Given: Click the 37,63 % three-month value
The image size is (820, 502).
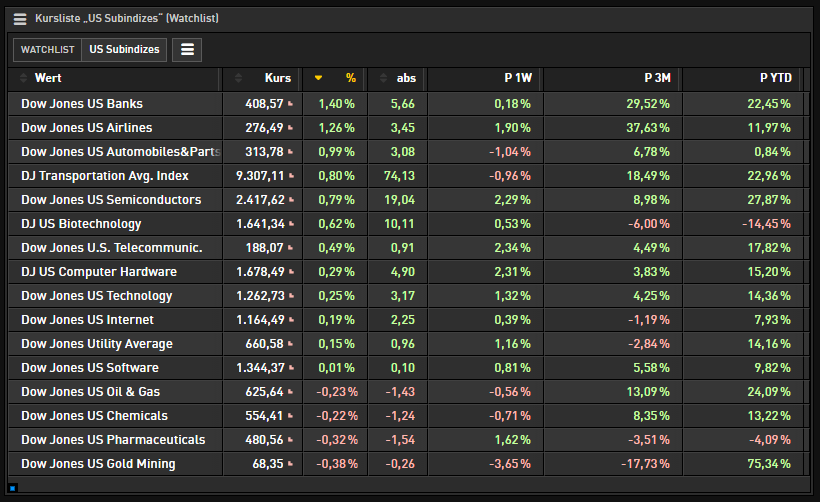Looking at the screenshot, I should tap(648, 128).
